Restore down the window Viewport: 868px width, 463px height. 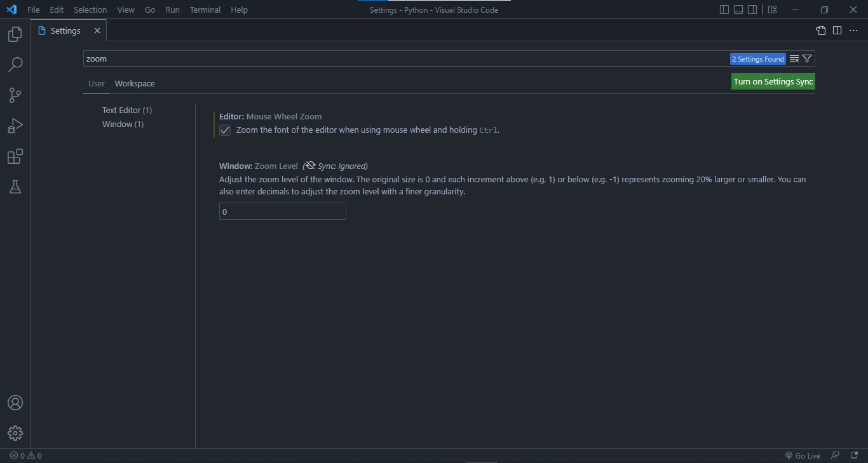point(824,10)
